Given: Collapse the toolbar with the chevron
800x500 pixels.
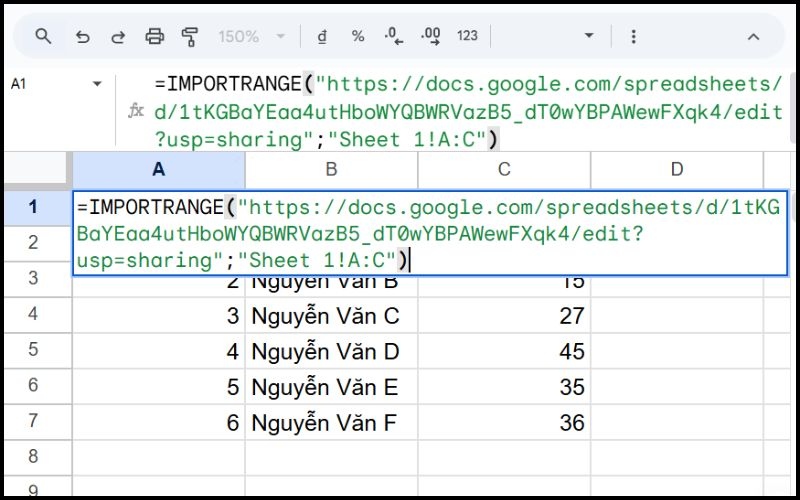Looking at the screenshot, I should click(754, 36).
